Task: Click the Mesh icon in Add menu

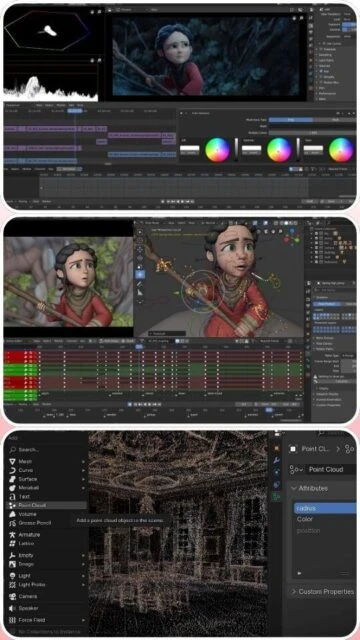Action: pos(12,461)
